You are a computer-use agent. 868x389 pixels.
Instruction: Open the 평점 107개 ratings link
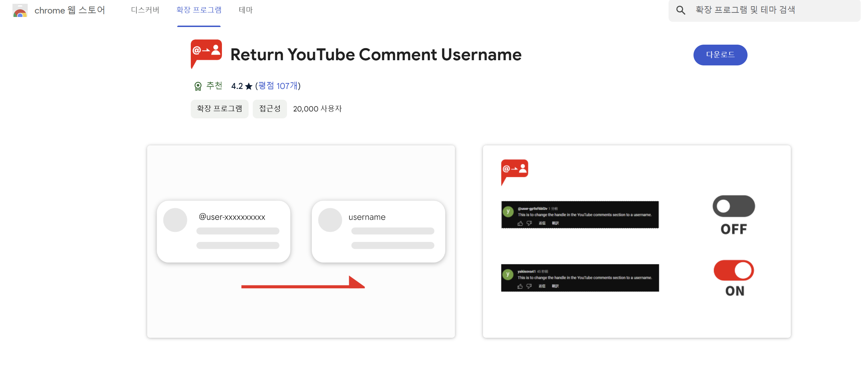click(278, 86)
